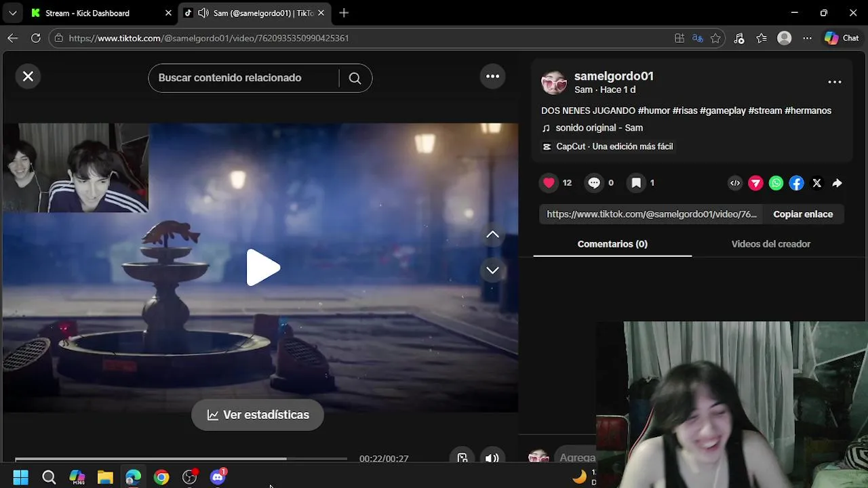Select the video URL text field

(x=652, y=214)
